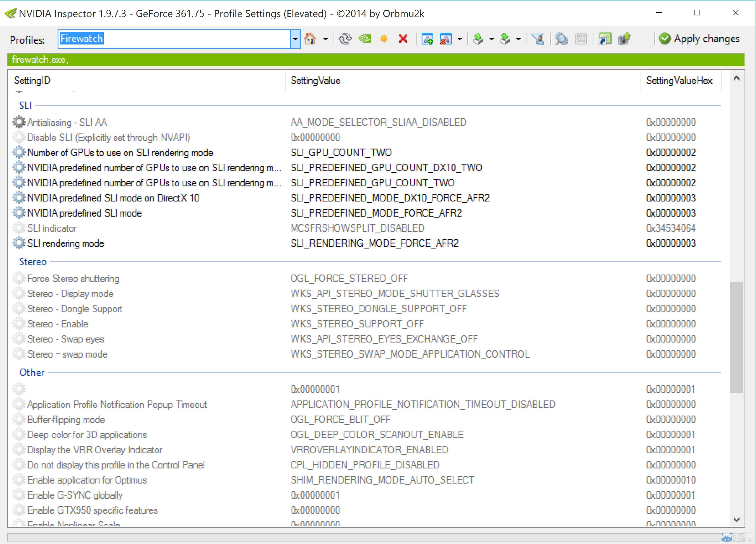Click gear icon of Antialiasing - SLI AA
This screenshot has height=544, width=756.
(x=19, y=122)
